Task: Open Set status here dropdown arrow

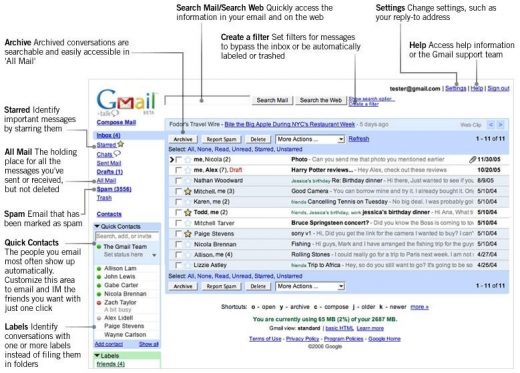Action: 154,255
